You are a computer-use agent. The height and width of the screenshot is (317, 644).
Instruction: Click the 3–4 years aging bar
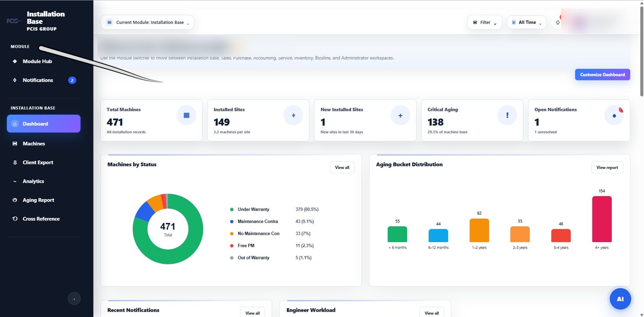(561, 236)
